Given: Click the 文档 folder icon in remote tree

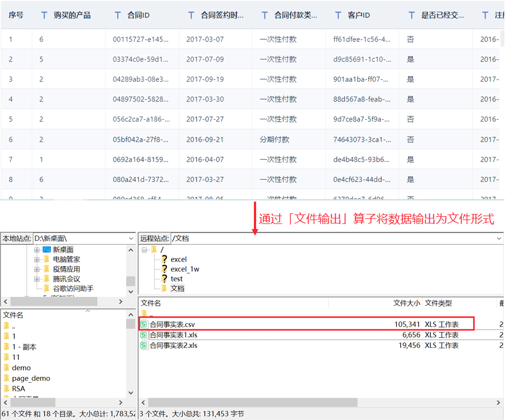Looking at the screenshot, I should [x=164, y=288].
